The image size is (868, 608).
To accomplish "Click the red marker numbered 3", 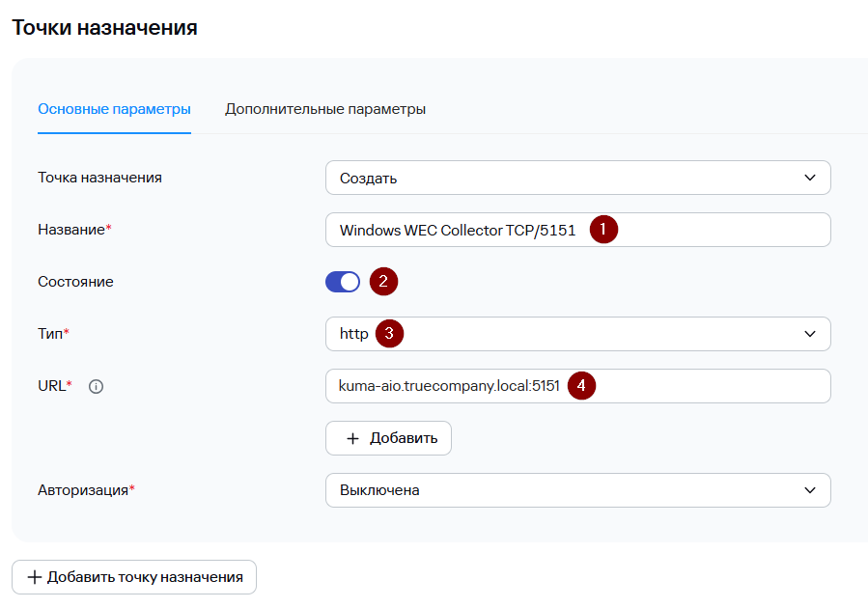I will click(389, 334).
